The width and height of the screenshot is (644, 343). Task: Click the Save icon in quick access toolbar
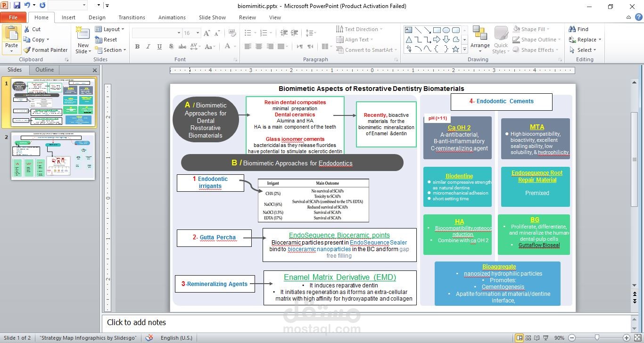tap(17, 6)
